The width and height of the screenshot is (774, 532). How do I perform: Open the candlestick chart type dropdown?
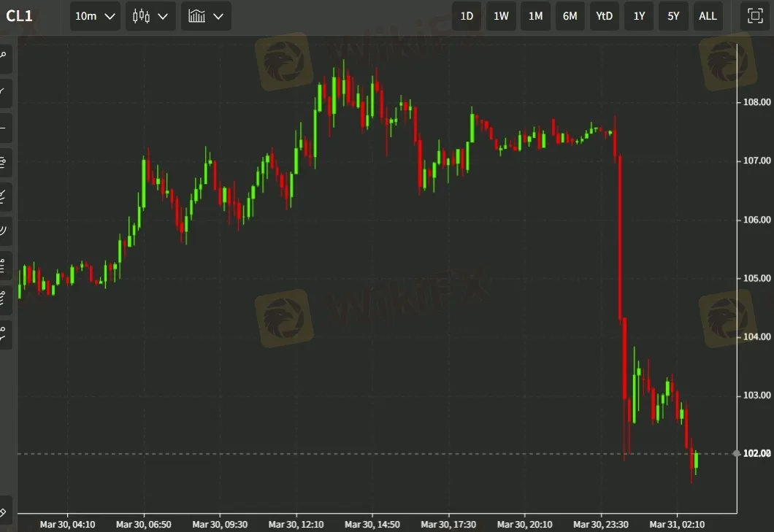pos(150,16)
